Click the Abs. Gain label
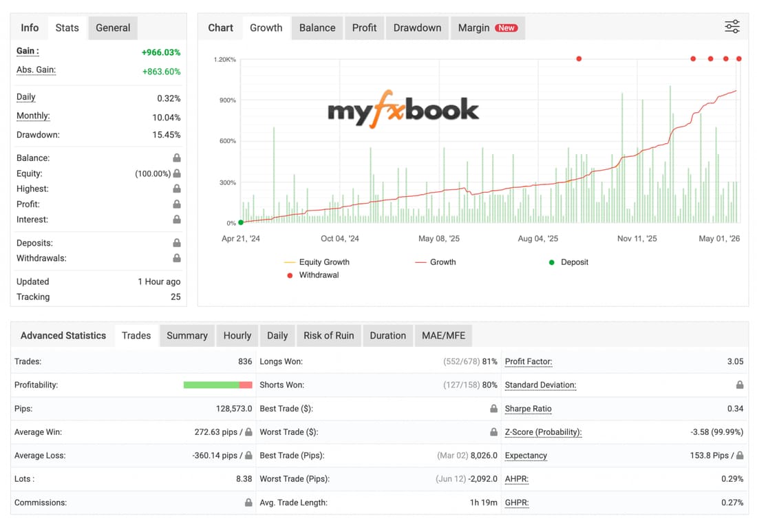Image resolution: width=757 pixels, height=532 pixels. point(36,70)
